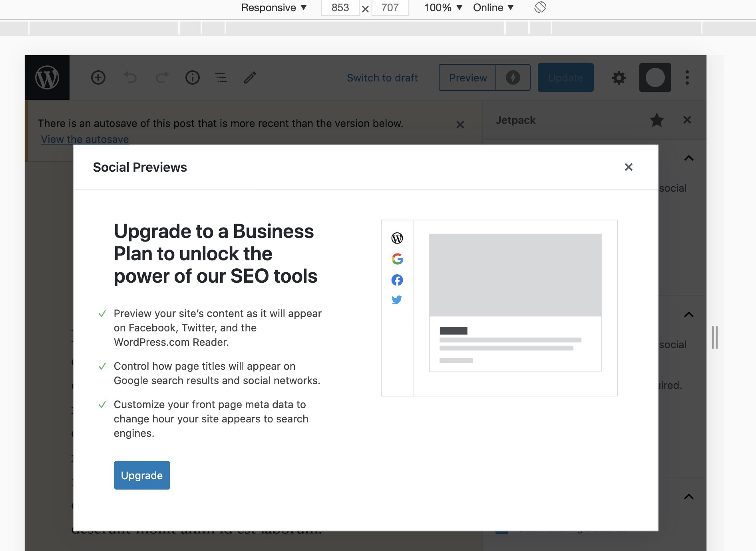Collapse the third Jetpack sidebar section
Image resolution: width=756 pixels, height=551 pixels.
pos(689,497)
